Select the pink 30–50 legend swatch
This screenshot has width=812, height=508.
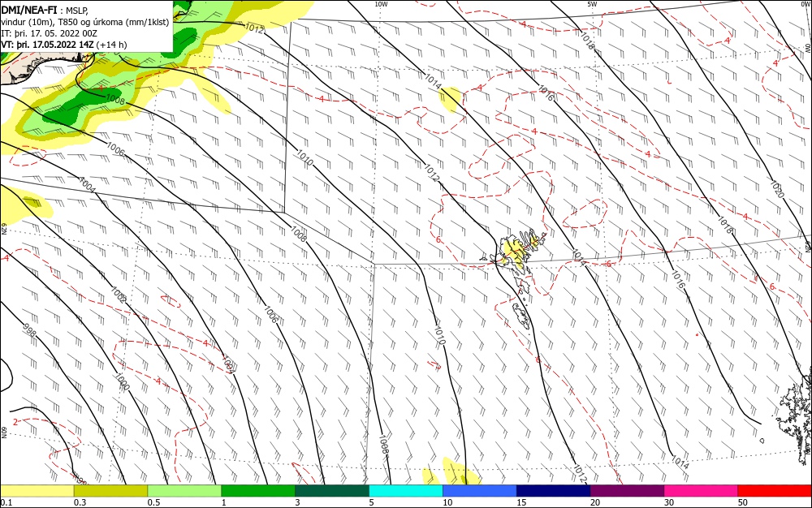tap(702, 491)
